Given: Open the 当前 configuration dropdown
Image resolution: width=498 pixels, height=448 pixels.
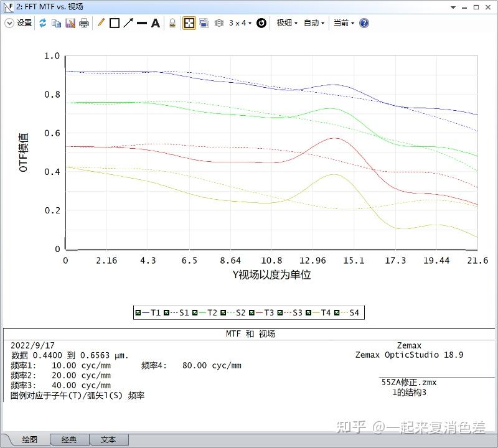Looking at the screenshot, I should tap(344, 23).
